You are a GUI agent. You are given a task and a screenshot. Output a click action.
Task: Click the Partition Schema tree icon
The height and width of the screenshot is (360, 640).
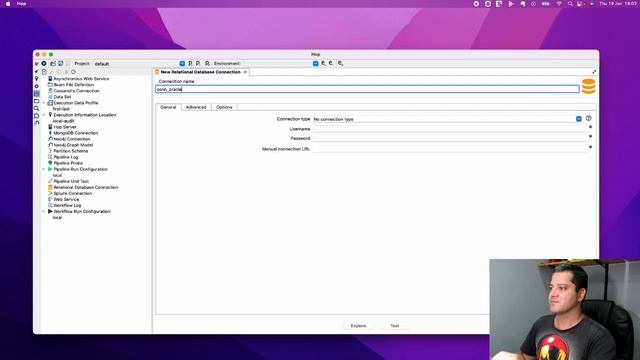50,151
